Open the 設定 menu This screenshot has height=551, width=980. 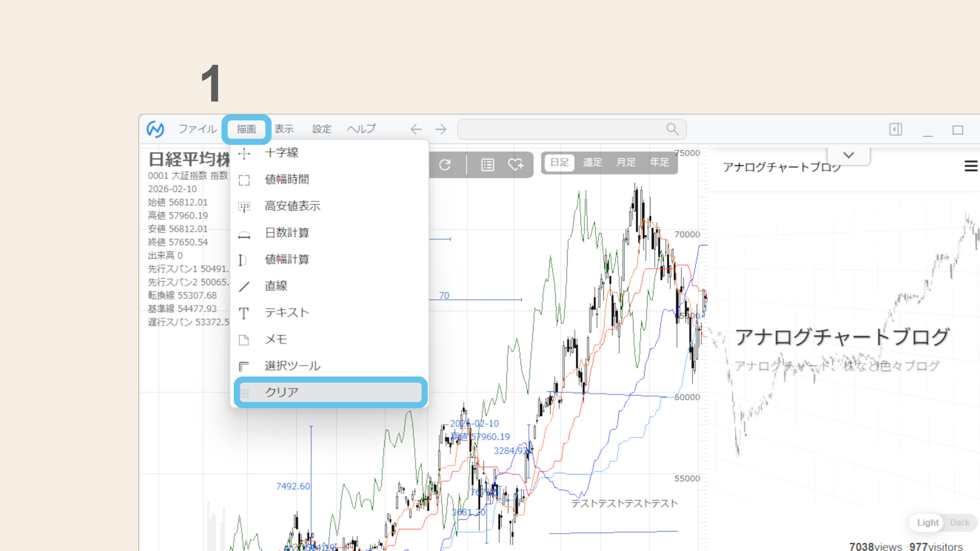tap(322, 129)
